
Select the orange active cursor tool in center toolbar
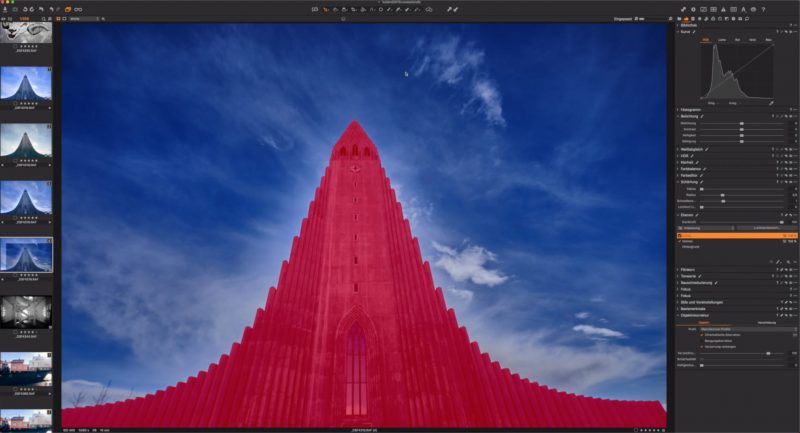325,9
